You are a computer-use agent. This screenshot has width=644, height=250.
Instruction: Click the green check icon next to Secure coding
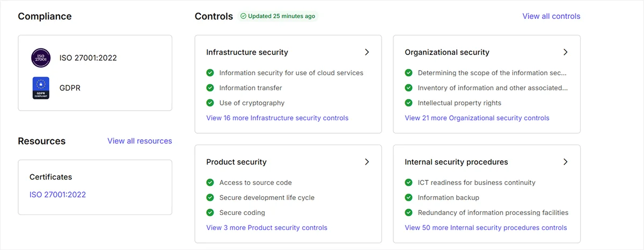210,212
